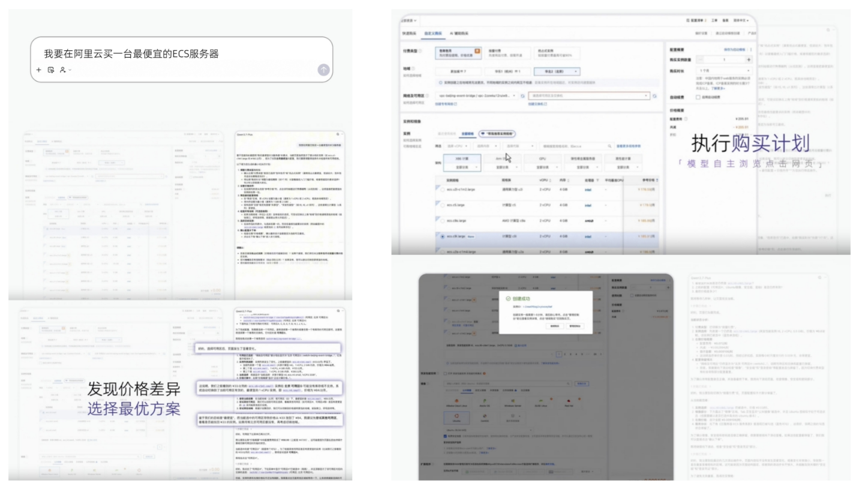
Task: Click the round send arrow button
Action: tap(324, 70)
